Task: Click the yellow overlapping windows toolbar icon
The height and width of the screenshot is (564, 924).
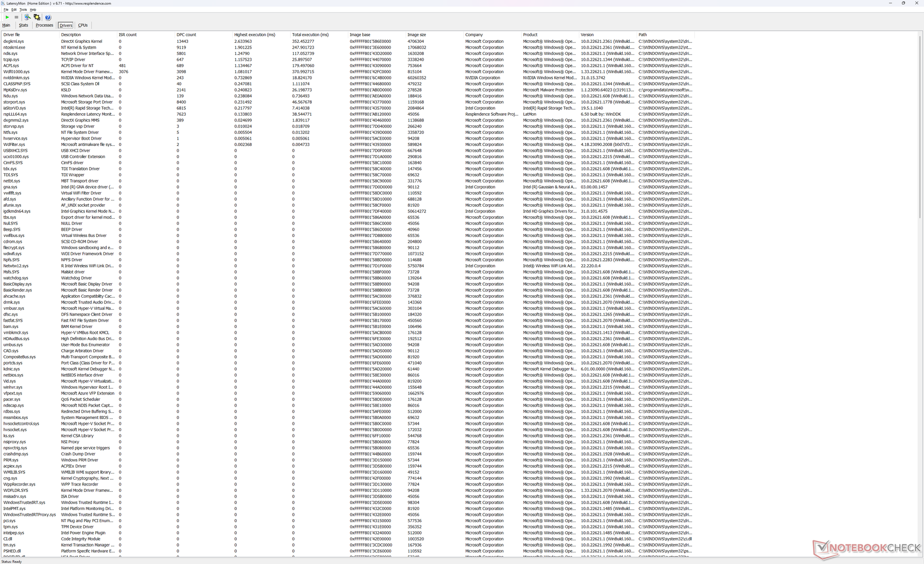Action: tap(37, 17)
